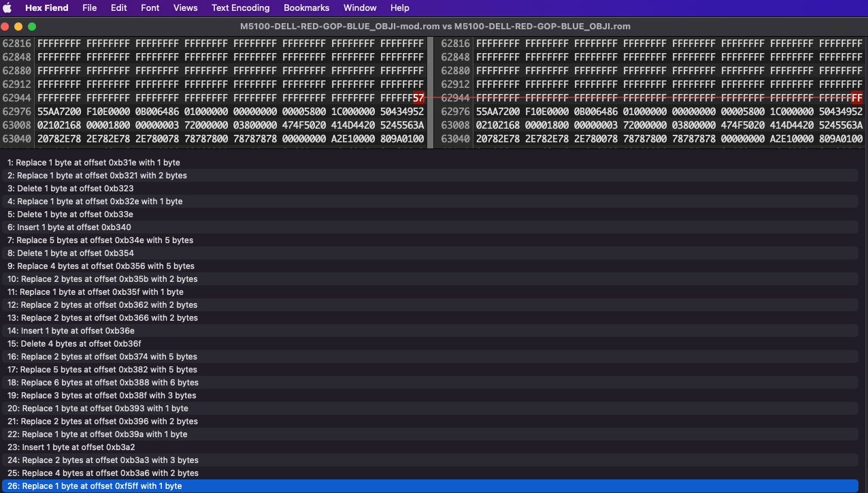Click the highlighted FF byte in right pane
The width and height of the screenshot is (868, 493).
[x=857, y=98]
